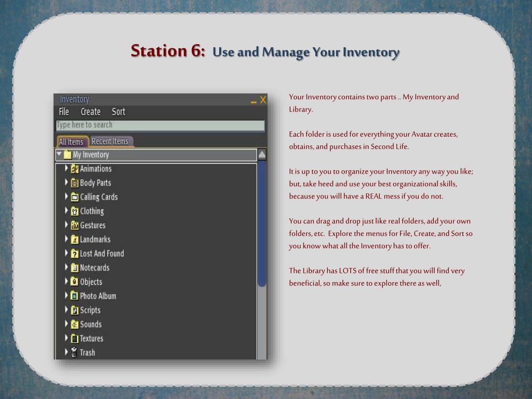Select the 'Objects' label
Image resolution: width=532 pixels, height=399 pixels.
(x=91, y=282)
